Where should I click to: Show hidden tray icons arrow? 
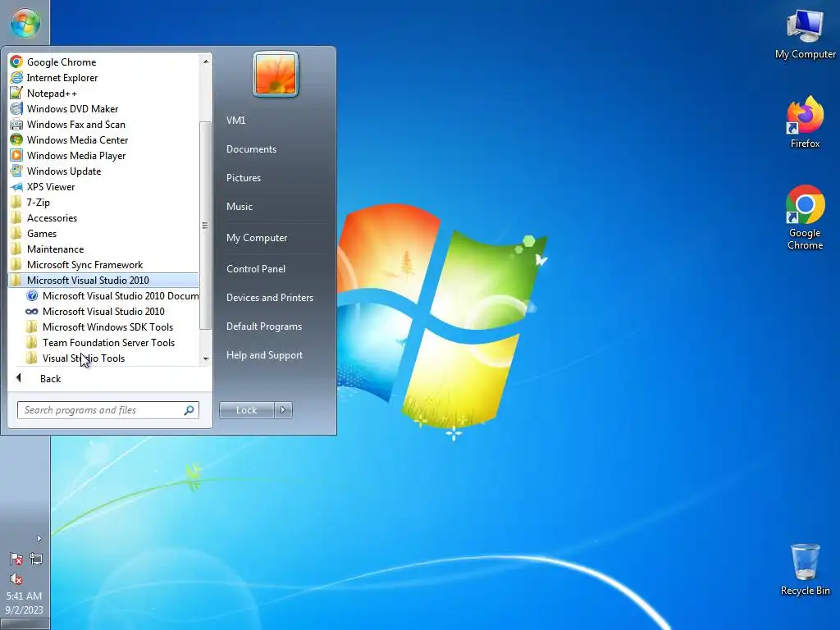click(39, 538)
